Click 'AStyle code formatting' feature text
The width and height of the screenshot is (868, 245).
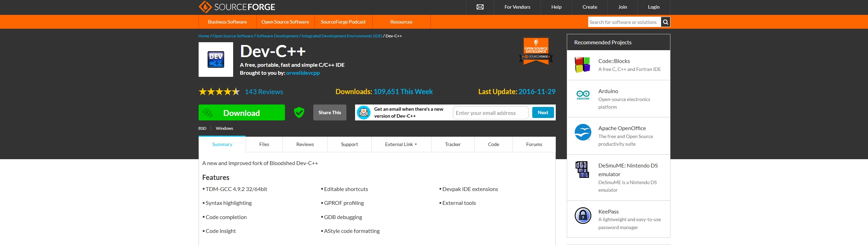tap(352, 231)
